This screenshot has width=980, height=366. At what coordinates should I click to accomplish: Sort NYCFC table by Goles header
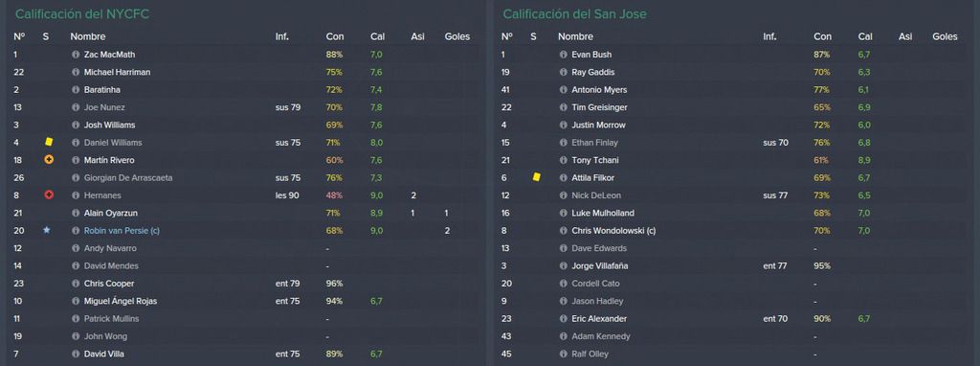[457, 37]
